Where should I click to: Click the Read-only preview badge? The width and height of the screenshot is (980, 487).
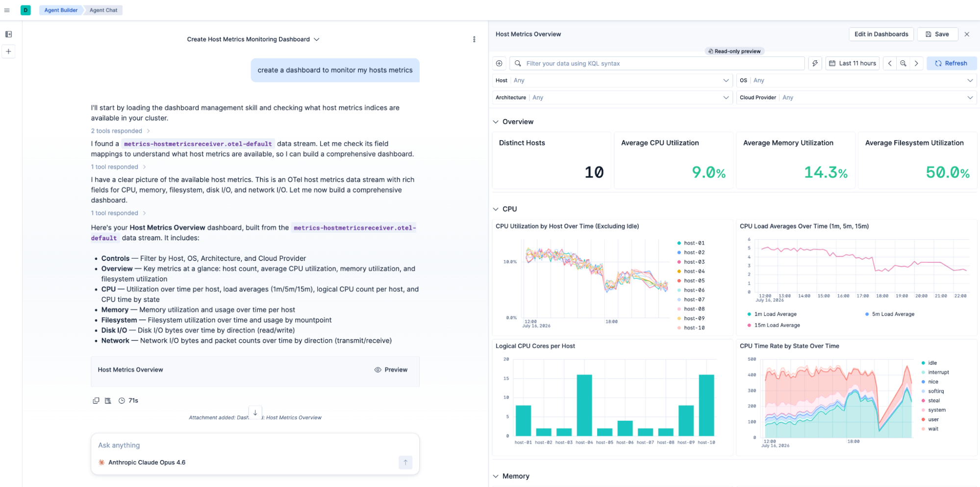(734, 51)
